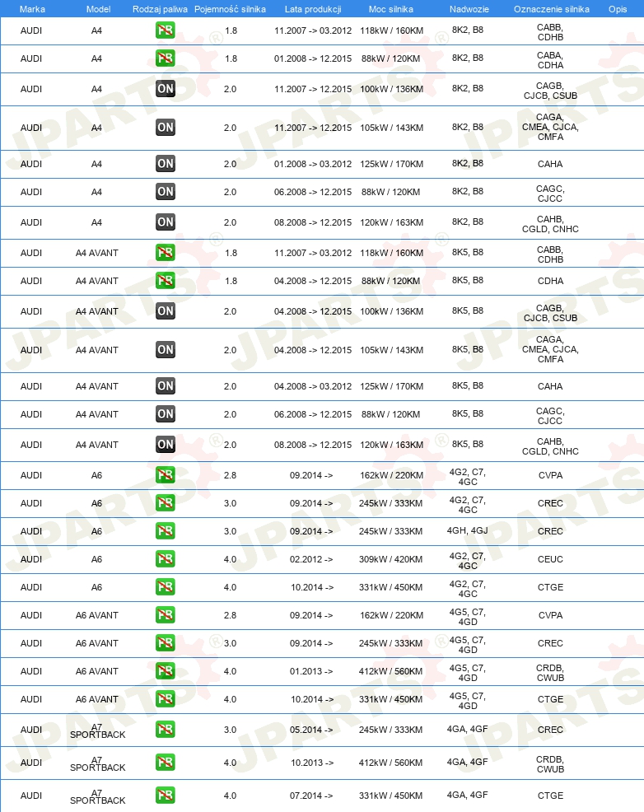Click the Moc silnika column header
This screenshot has height=812, width=644.
(391, 9)
